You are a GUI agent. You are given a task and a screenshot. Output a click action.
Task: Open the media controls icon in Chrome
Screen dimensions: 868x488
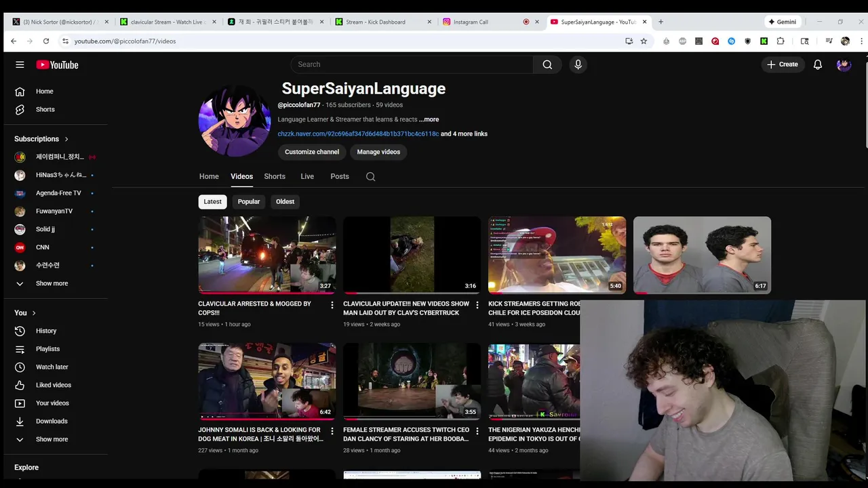coord(829,41)
